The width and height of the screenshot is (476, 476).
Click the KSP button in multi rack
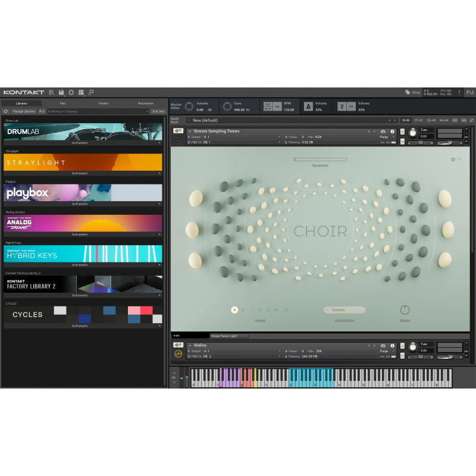(x=455, y=120)
